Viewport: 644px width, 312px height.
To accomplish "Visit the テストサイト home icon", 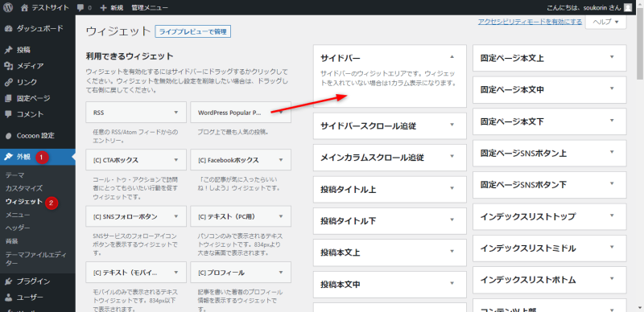I will point(24,7).
